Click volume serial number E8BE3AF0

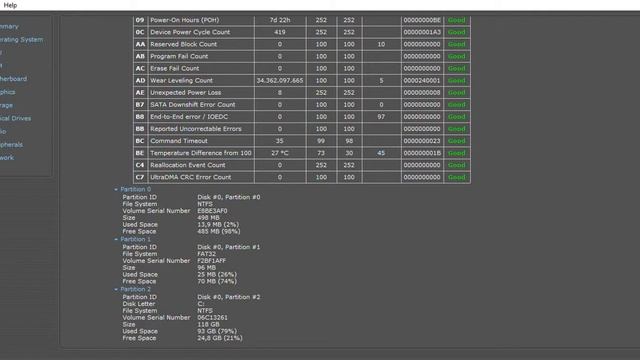coord(212,211)
